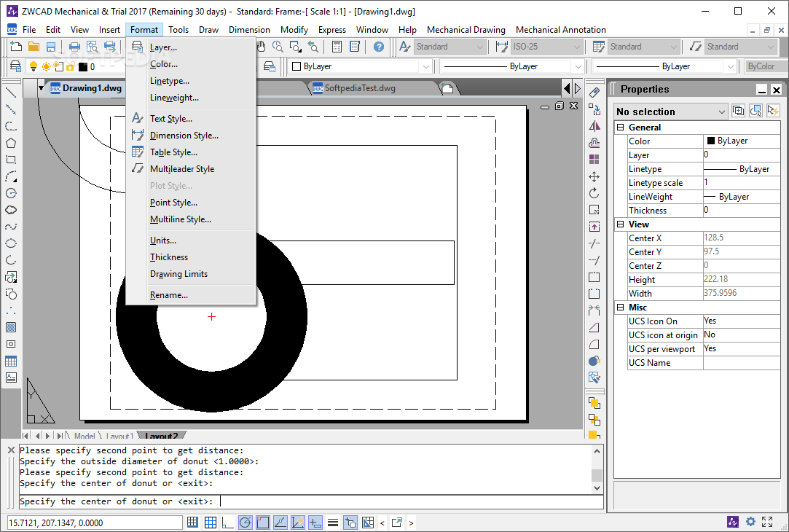Screen dimensions: 789x532
Task: Click the Color ByLayer property swatch
Action: click(711, 141)
